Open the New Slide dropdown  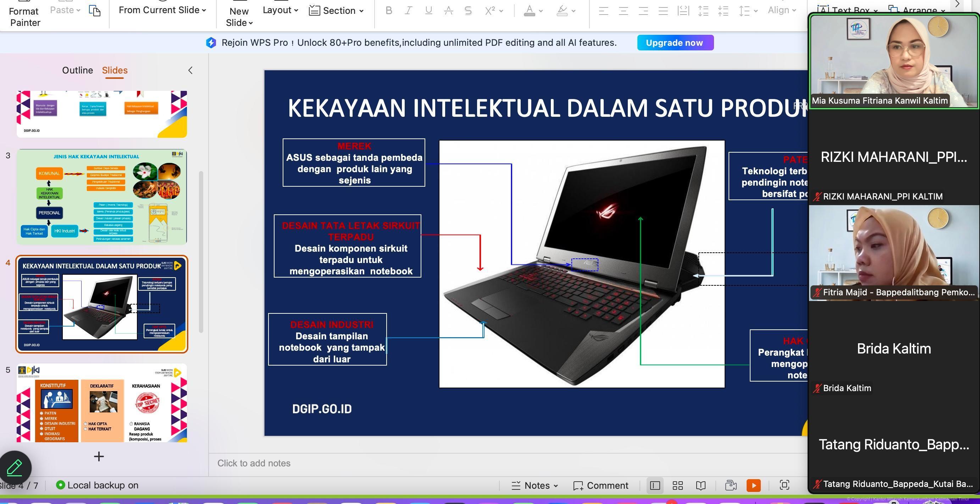(x=239, y=17)
